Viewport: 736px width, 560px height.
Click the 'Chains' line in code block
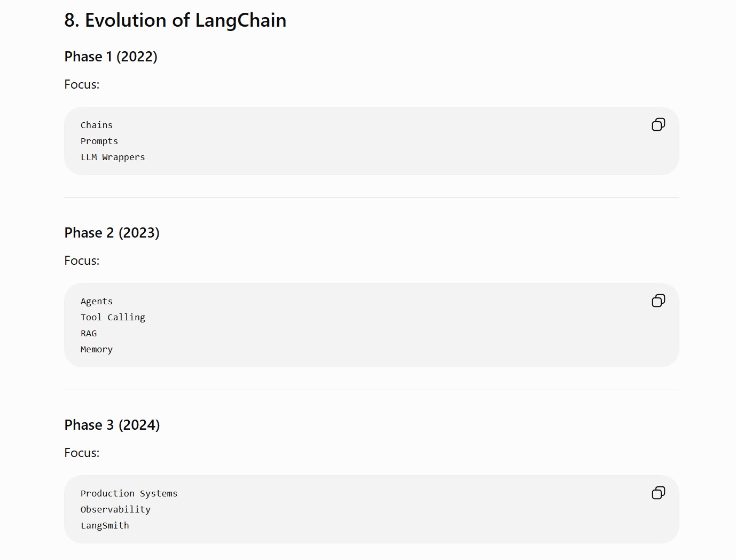click(x=97, y=125)
